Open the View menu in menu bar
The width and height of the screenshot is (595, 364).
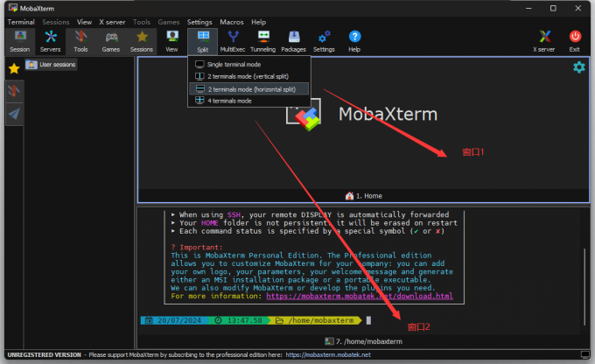tap(84, 22)
